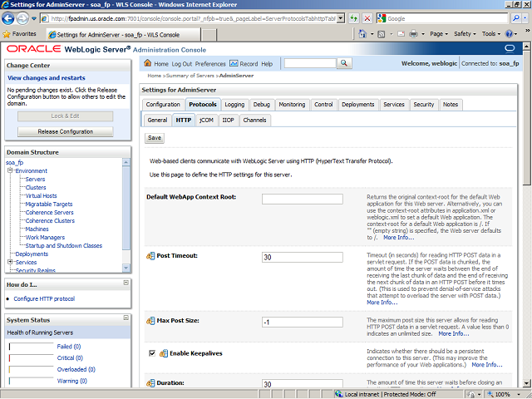Click the IE Favorites star icon
Viewport: 532px width, 399px height.
[7, 34]
